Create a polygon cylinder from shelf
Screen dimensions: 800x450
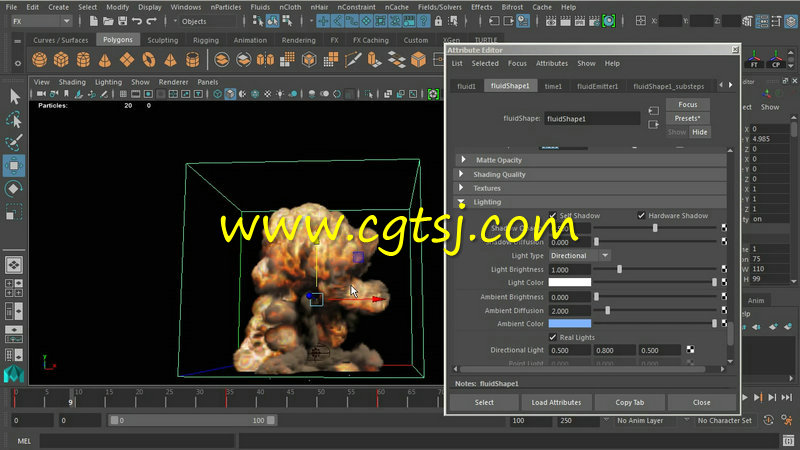(83, 60)
